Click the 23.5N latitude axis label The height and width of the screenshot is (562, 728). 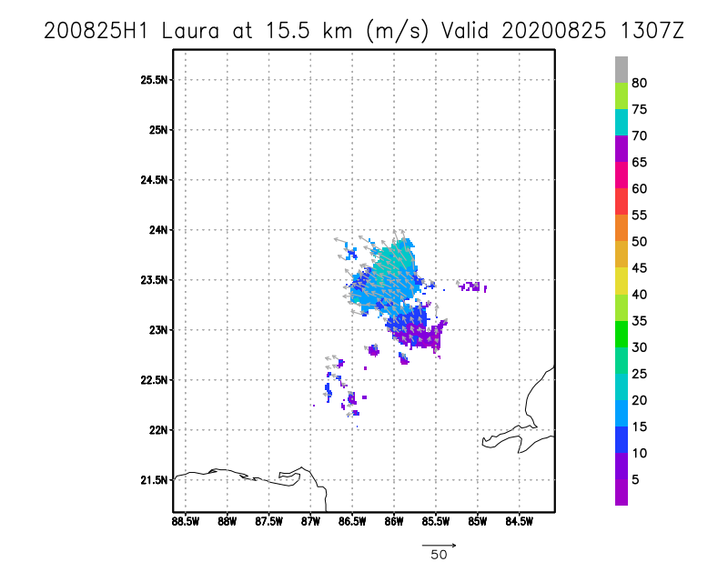point(154,280)
